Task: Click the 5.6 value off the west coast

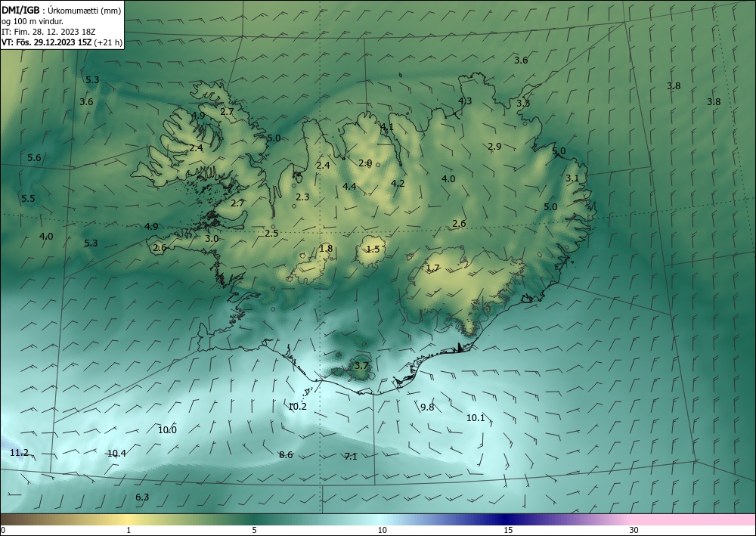Action: click(x=34, y=157)
